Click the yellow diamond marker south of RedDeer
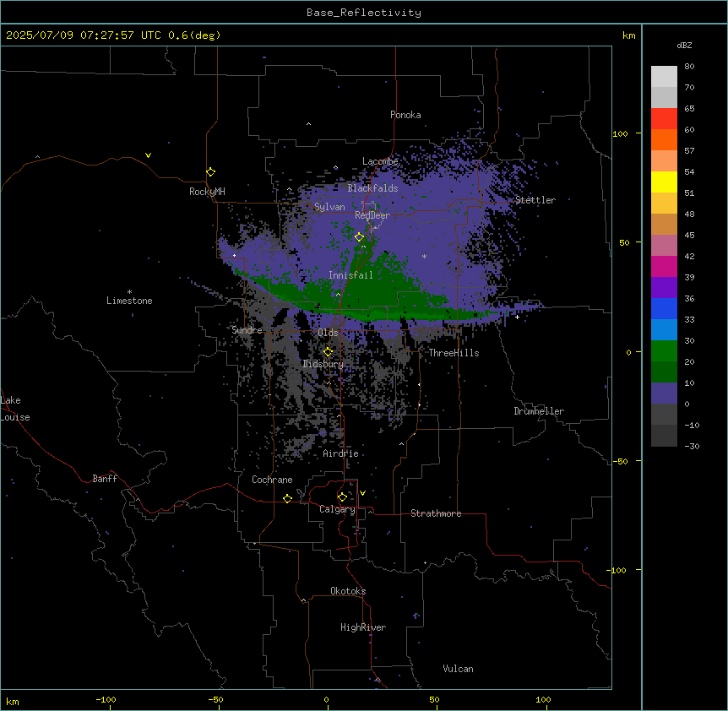Screen dimensions: 728x711 point(360,237)
